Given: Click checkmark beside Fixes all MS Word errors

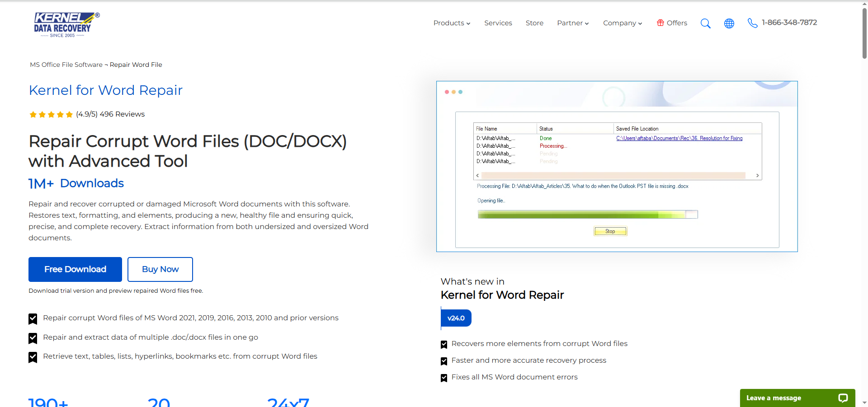Looking at the screenshot, I should (x=444, y=378).
